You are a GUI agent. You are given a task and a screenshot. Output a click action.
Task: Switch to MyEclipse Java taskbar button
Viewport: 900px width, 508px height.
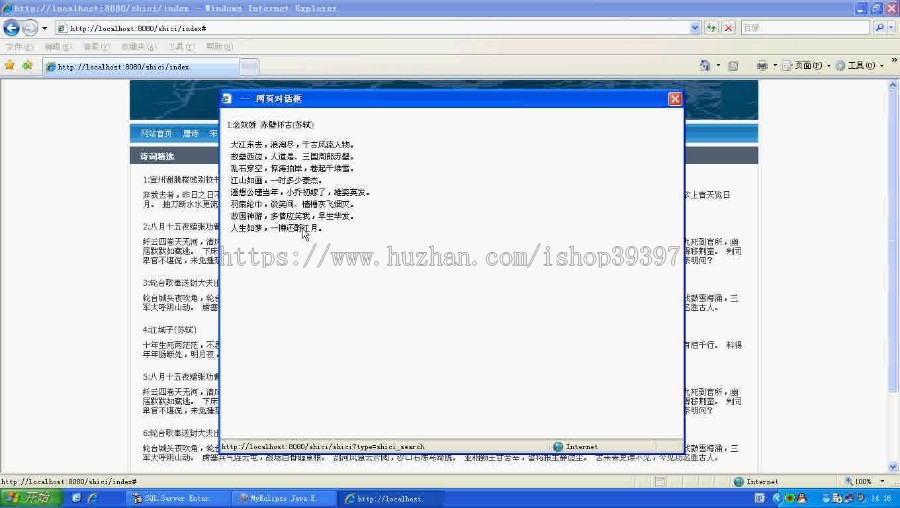tap(282, 498)
